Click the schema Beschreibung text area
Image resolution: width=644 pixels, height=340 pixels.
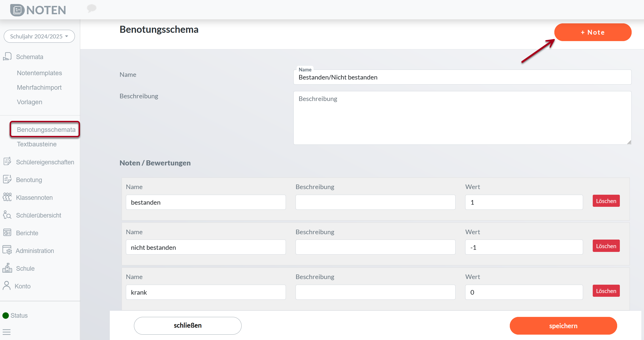(x=462, y=118)
